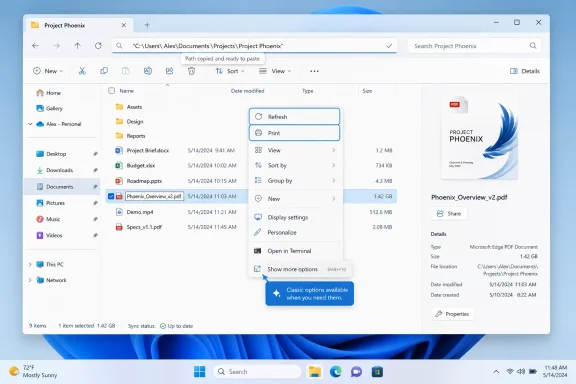Expand the Network tree node

[x=30, y=280]
